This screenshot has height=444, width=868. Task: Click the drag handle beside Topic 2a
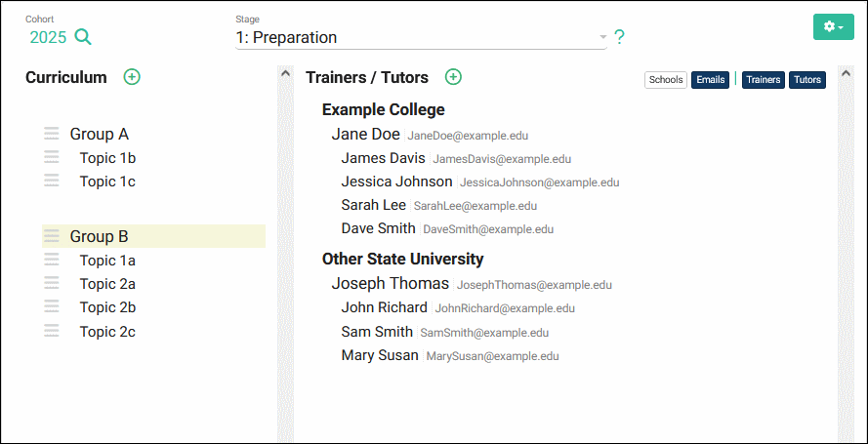point(52,284)
